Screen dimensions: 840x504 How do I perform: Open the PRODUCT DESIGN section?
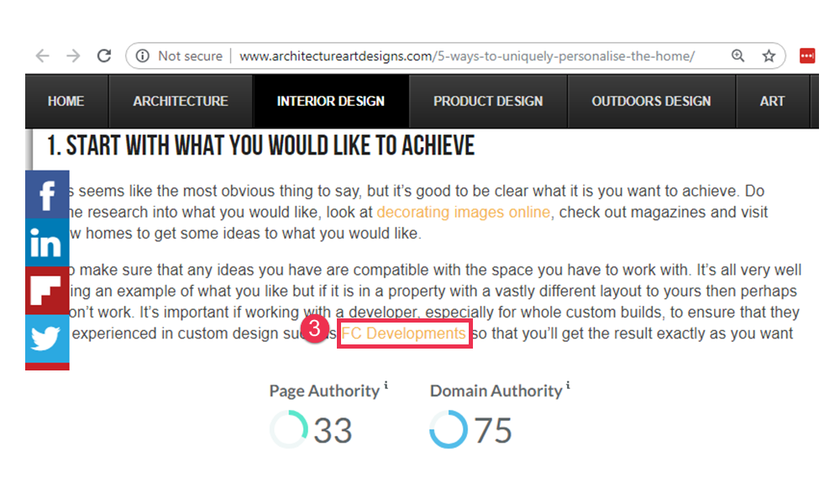tap(488, 102)
